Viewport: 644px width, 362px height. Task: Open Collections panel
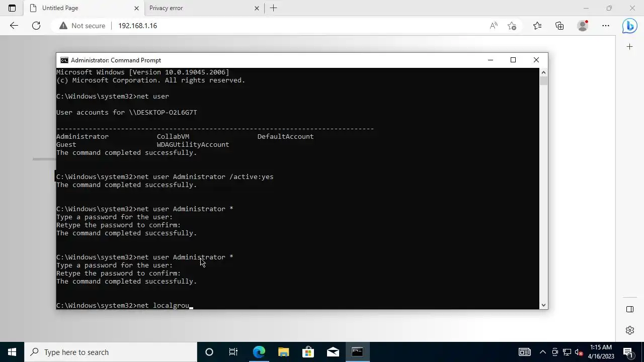[559, 26]
